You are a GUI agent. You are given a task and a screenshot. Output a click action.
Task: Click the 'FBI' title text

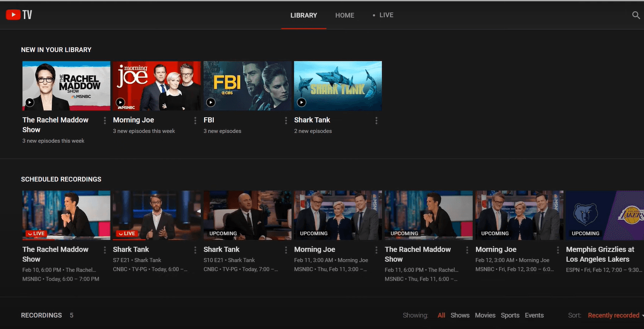(209, 120)
